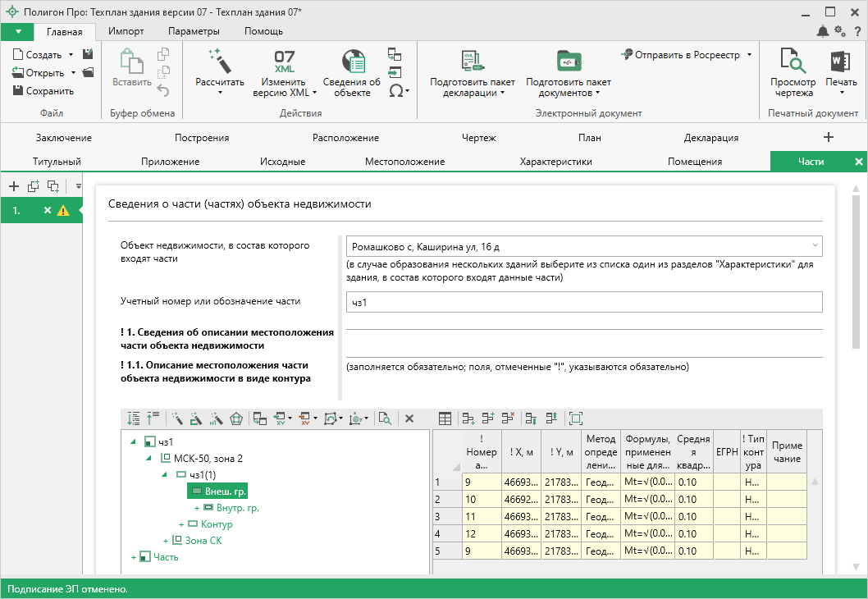Click the Omega special symbol icon
This screenshot has height=599, width=868.
coord(396,90)
